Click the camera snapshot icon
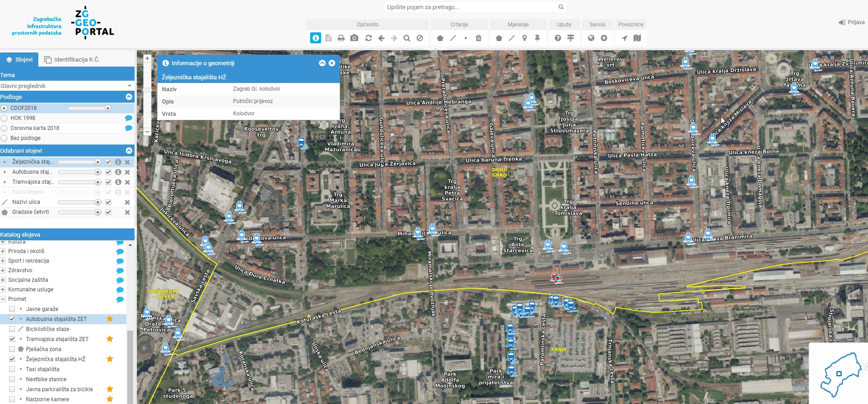This screenshot has width=868, height=404. [354, 38]
